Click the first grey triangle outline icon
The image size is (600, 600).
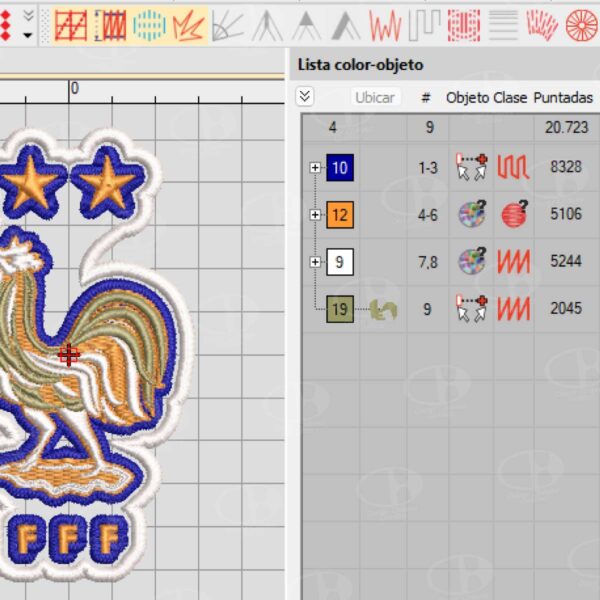point(267,26)
